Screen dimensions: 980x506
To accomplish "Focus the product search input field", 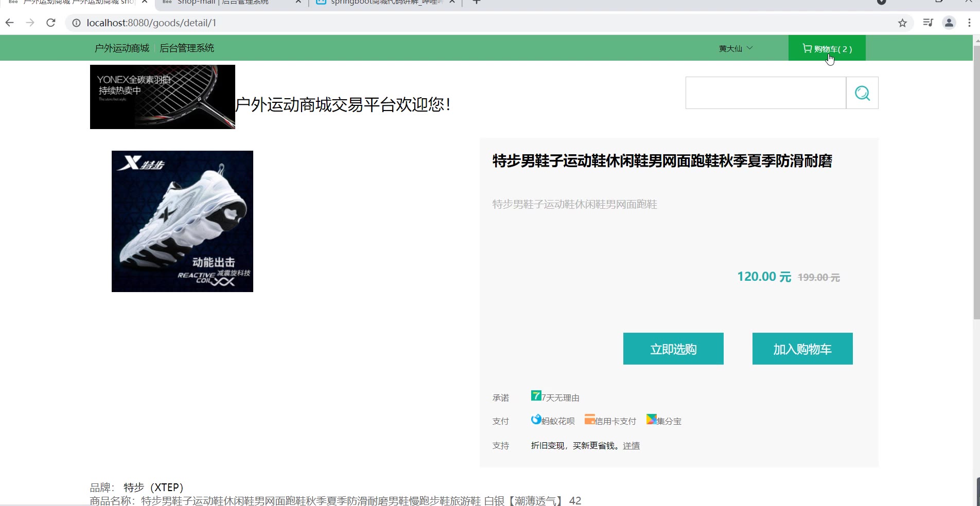I will (766, 93).
